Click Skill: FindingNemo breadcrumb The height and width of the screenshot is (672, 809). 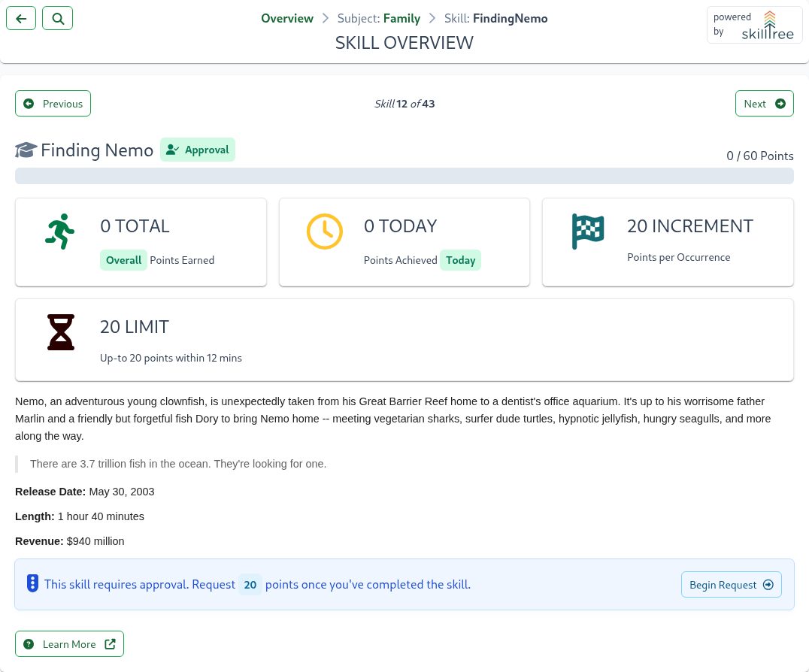[495, 19]
